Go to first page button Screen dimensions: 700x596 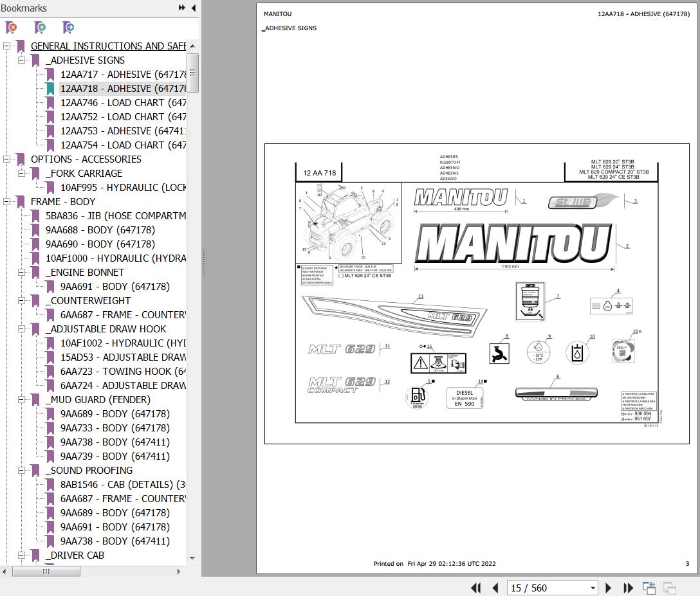476,588
